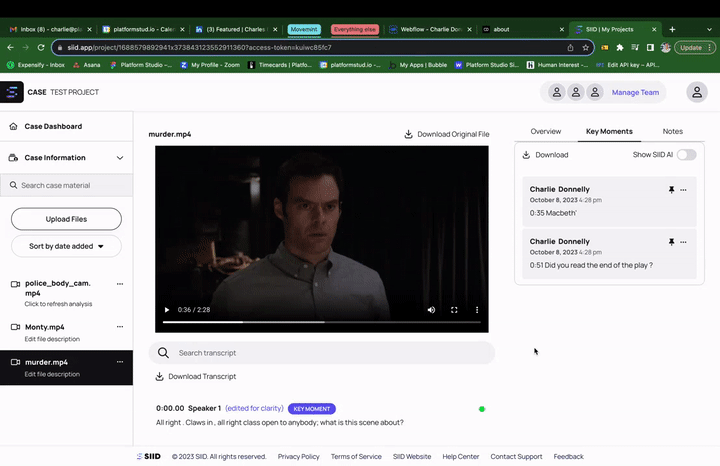Open options for 0:51 key moment
The width and height of the screenshot is (720, 466).
pyautogui.click(x=683, y=242)
